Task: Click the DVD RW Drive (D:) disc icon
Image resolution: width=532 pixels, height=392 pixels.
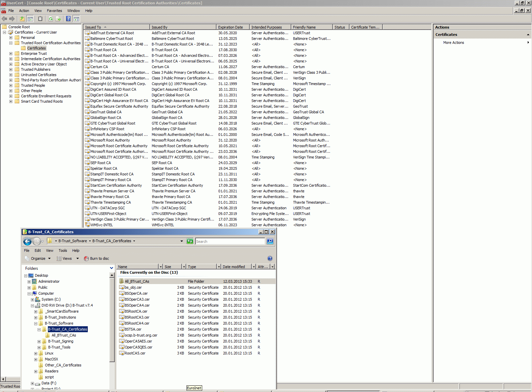Action: click(38, 305)
